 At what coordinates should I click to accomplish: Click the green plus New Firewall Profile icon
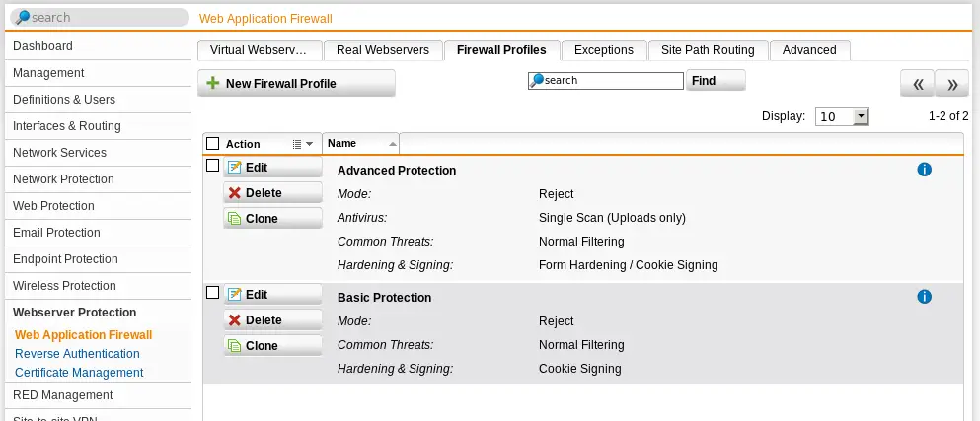click(x=213, y=83)
